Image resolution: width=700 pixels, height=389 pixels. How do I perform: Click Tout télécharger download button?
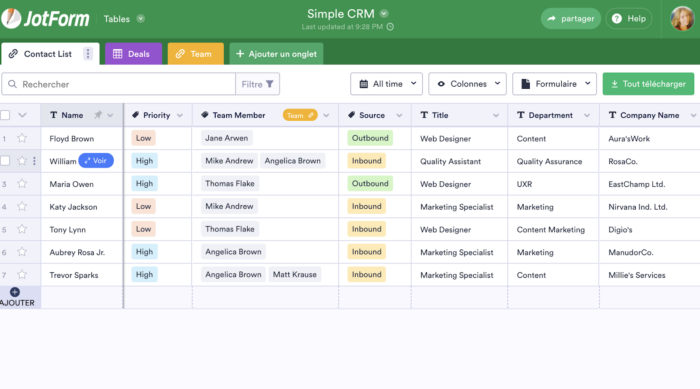648,84
